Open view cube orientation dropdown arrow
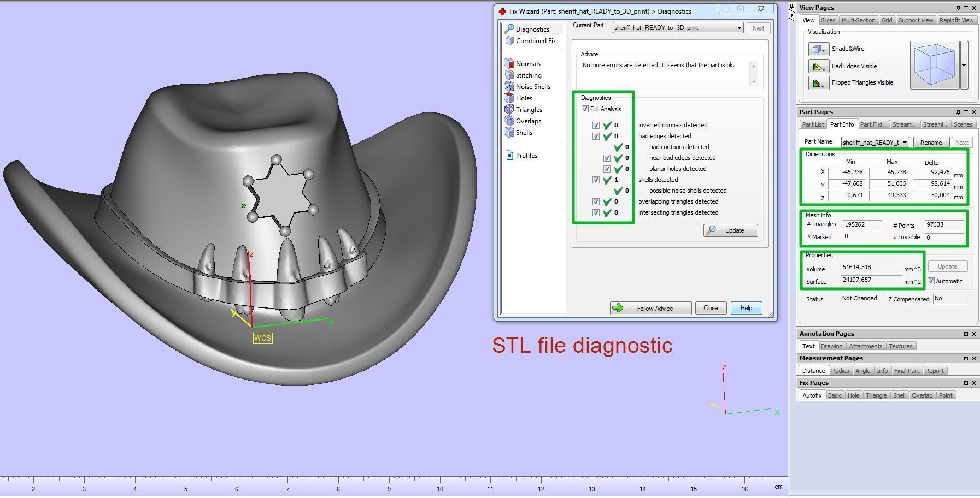 pos(964,65)
